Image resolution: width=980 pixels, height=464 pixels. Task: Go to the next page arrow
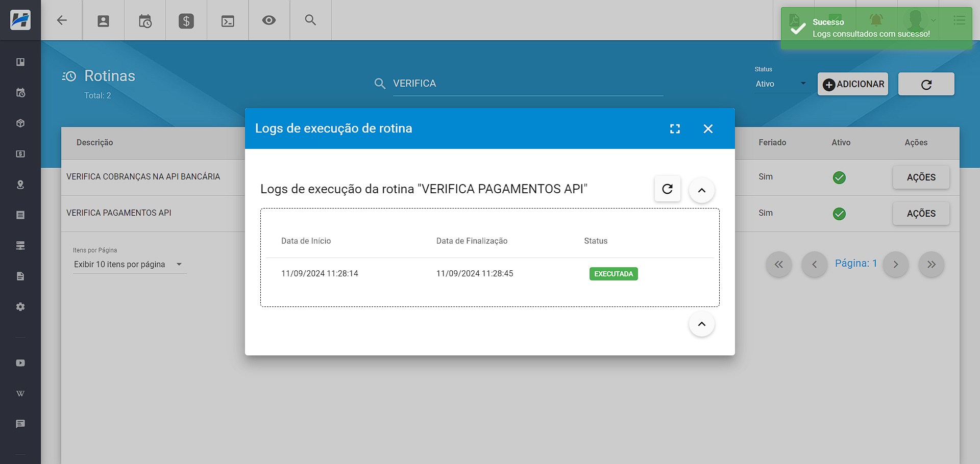(x=896, y=264)
